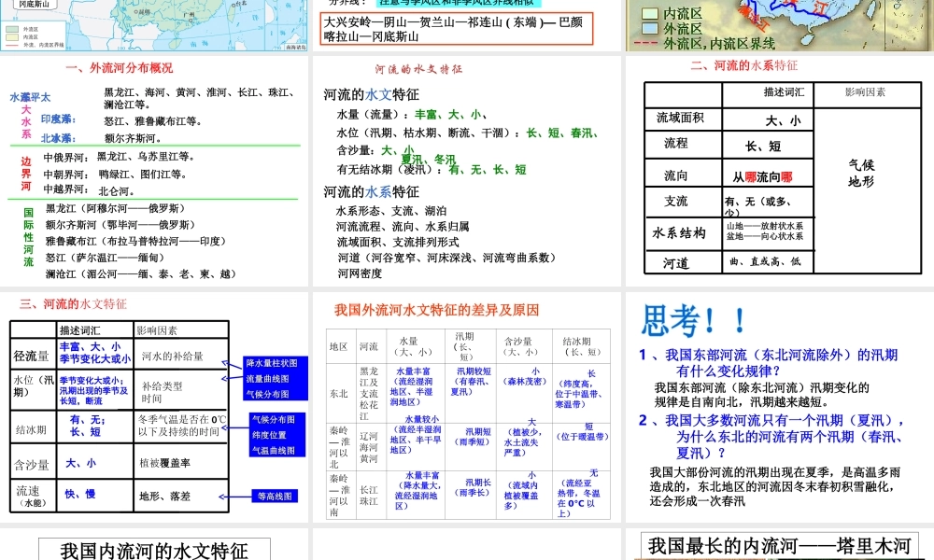Click the 水灌平太 blue label
This screenshot has height=560, width=934.
point(30,97)
